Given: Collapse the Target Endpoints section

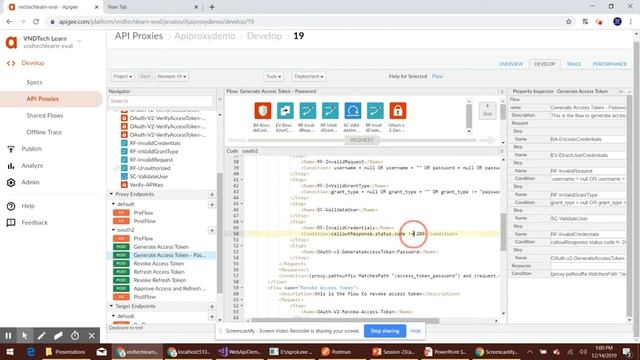Looking at the screenshot, I should coord(111,306).
